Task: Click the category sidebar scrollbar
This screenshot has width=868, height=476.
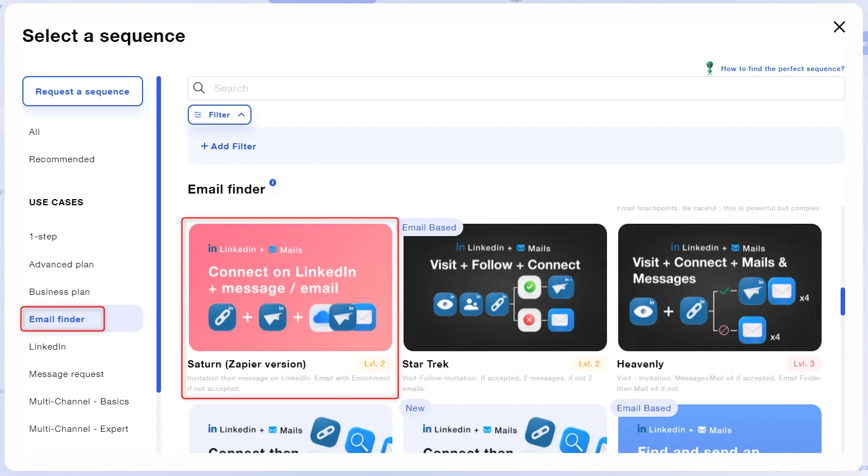Action: [x=159, y=234]
